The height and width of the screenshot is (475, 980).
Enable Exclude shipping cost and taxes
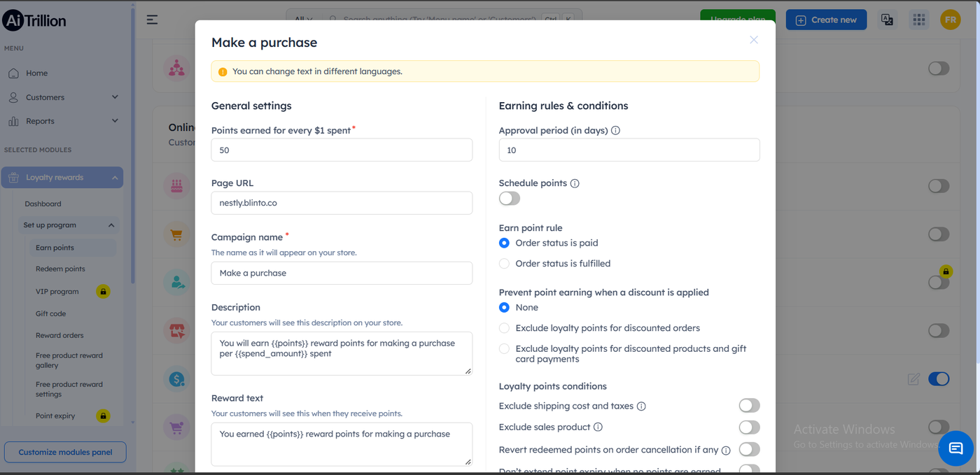pyautogui.click(x=749, y=406)
